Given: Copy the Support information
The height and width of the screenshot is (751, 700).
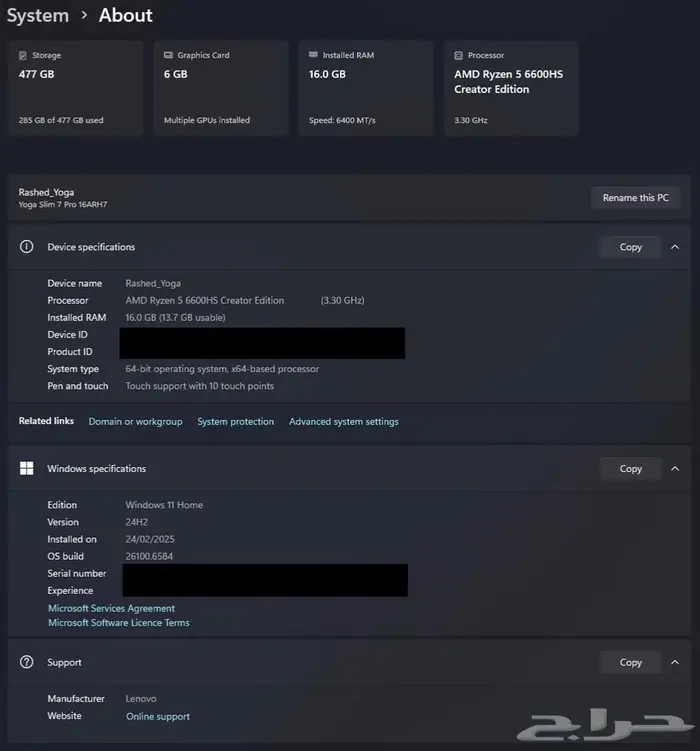Looking at the screenshot, I should pos(630,662).
